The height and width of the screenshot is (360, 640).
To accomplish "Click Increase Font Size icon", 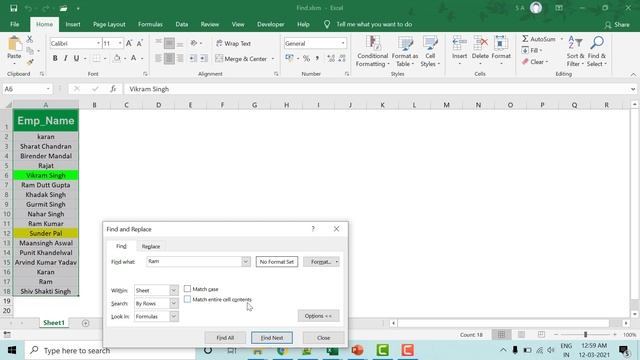I will (129, 43).
